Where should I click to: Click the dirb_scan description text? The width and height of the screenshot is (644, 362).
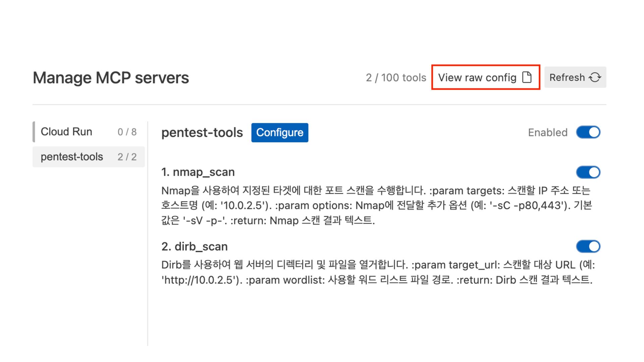pos(376,272)
